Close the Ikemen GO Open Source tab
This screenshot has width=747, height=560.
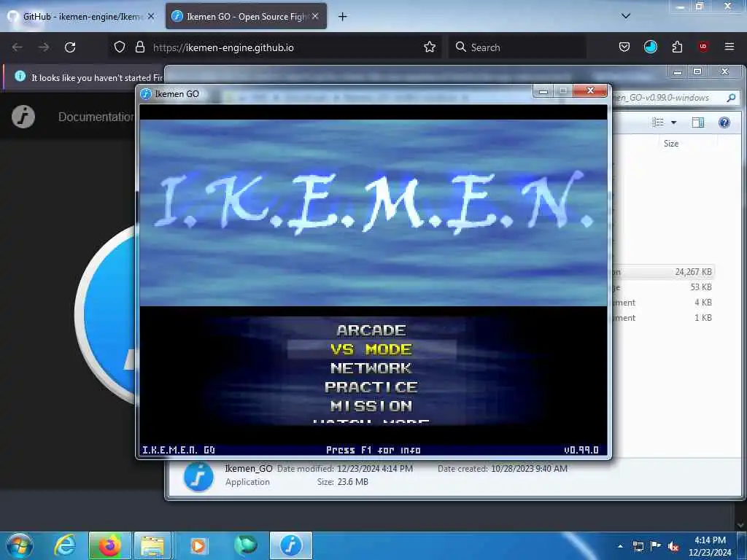[x=315, y=16]
